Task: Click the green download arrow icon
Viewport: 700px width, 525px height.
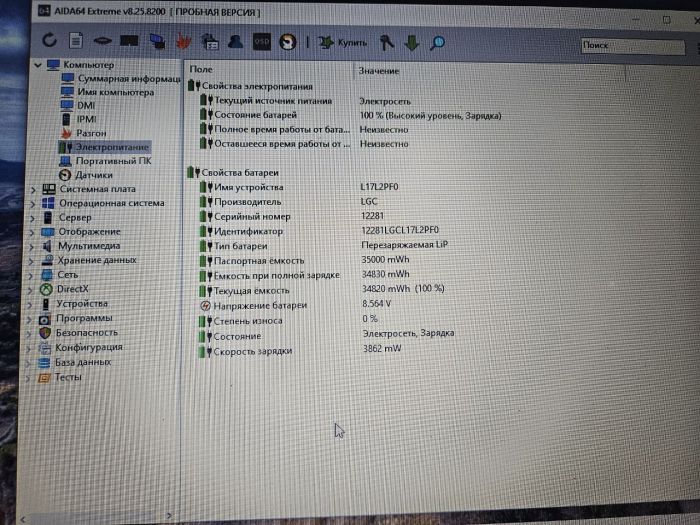Action: [412, 43]
